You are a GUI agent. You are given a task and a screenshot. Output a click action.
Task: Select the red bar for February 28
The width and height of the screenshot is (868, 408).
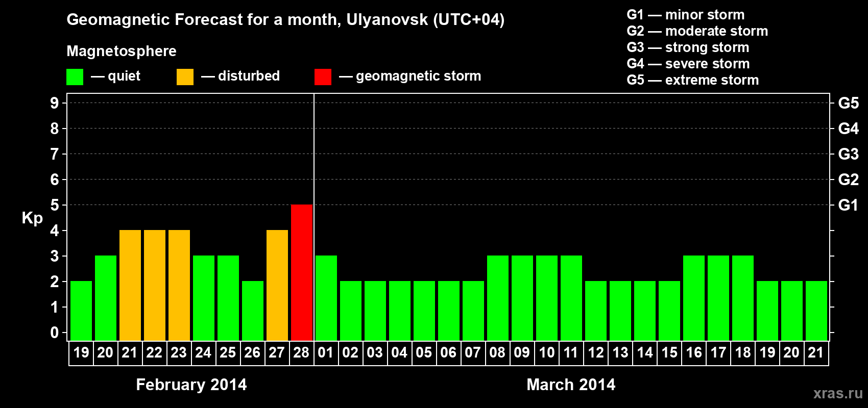pos(302,272)
